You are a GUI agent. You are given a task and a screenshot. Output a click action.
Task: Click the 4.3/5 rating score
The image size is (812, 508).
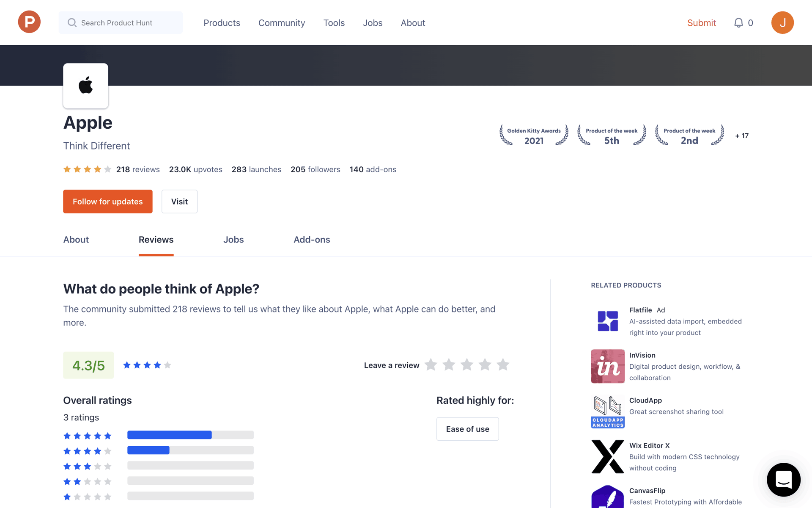point(88,365)
